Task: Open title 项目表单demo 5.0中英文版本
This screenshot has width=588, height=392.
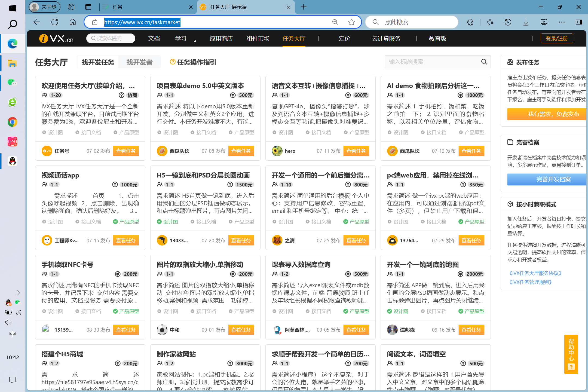Action: pos(200,85)
